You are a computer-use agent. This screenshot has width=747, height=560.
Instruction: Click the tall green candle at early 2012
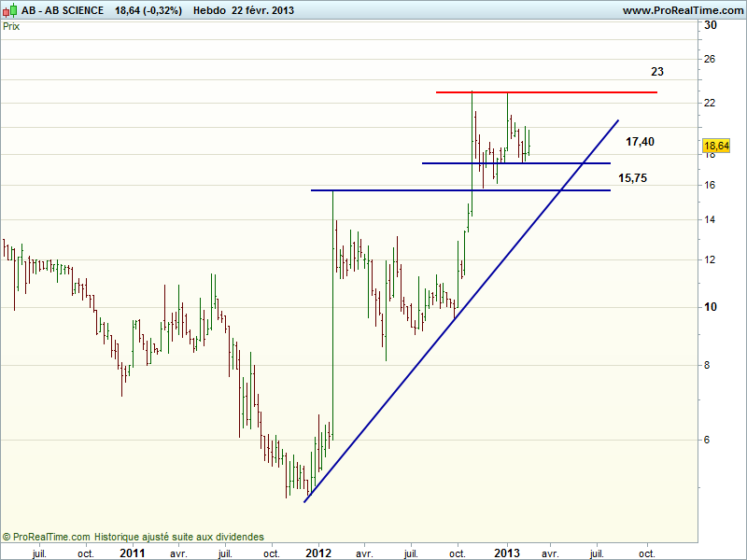pyautogui.click(x=333, y=317)
